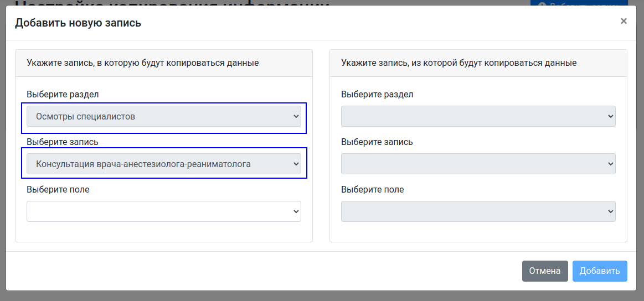Expand the source panel's field dropdown
The width and height of the screenshot is (644, 301).
coord(478,211)
